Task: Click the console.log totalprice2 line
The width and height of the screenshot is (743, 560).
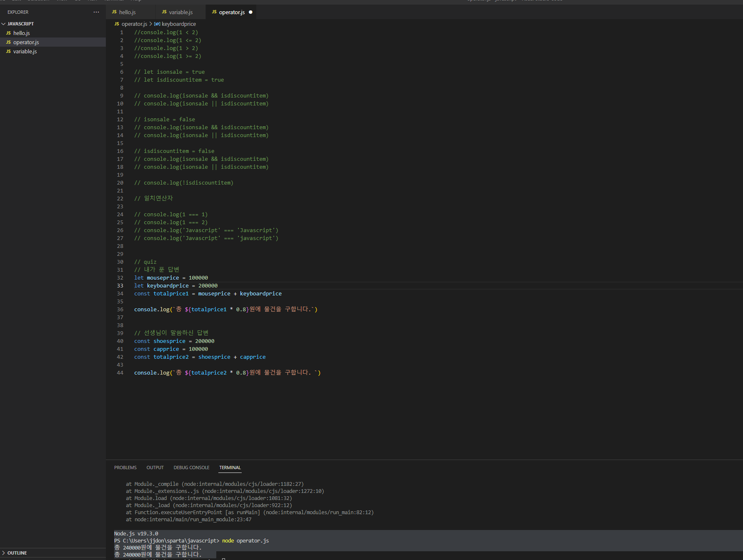Action: click(228, 373)
